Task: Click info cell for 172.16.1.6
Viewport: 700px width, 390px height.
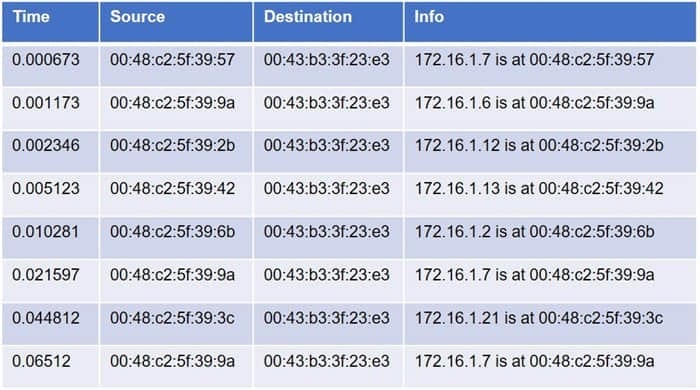Action: [x=550, y=108]
